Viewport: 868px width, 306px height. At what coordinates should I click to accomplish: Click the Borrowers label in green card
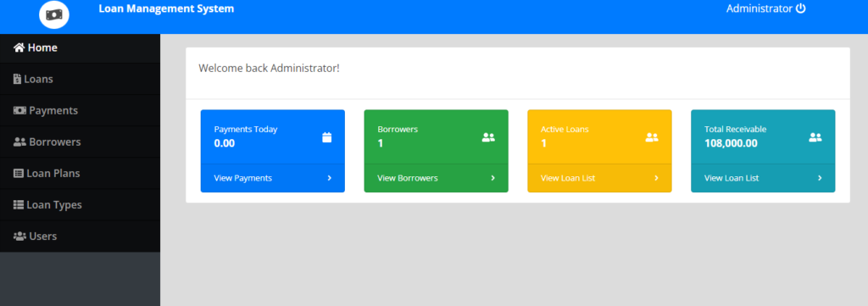[398, 130]
